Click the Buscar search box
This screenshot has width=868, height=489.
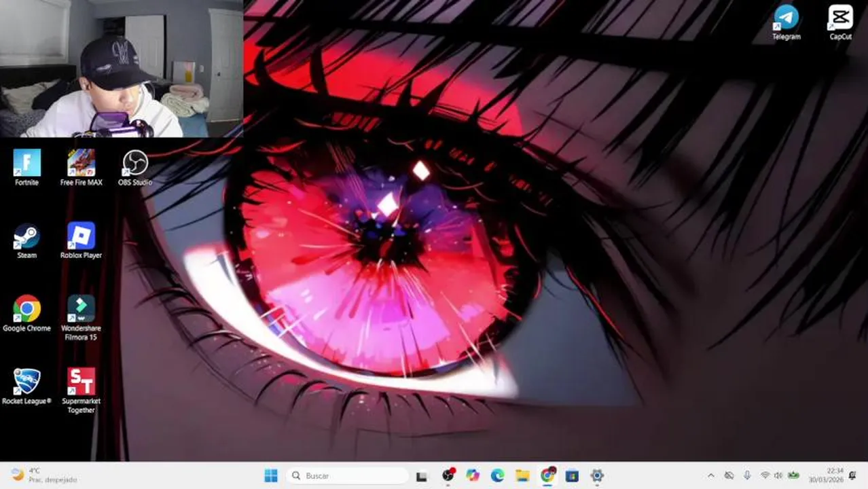click(347, 475)
